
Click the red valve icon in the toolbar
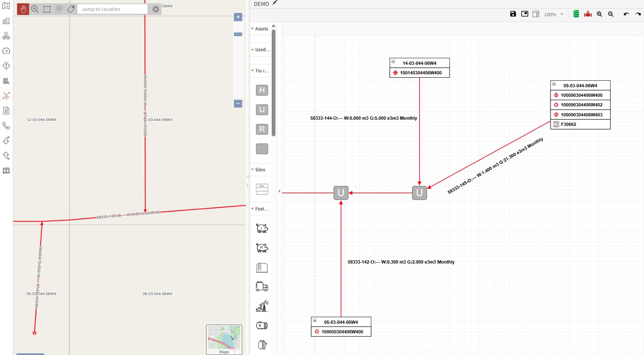(587, 14)
